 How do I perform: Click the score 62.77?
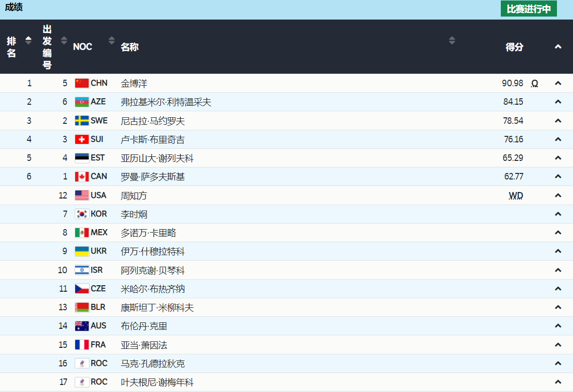tap(513, 176)
